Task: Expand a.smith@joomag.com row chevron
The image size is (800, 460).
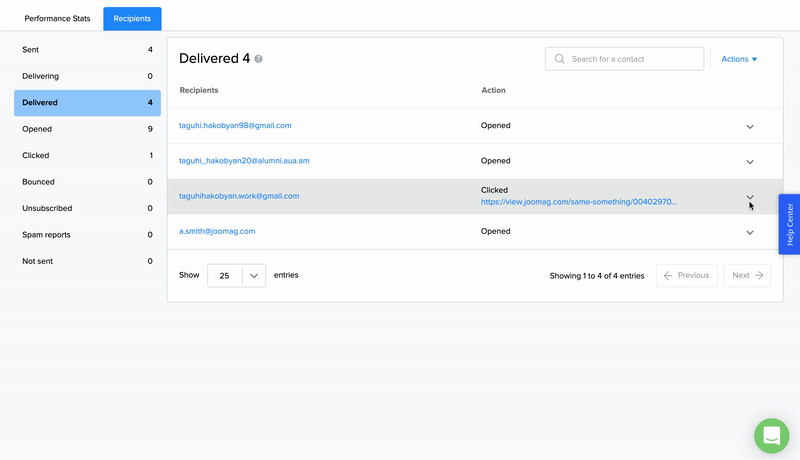Action: pos(750,232)
